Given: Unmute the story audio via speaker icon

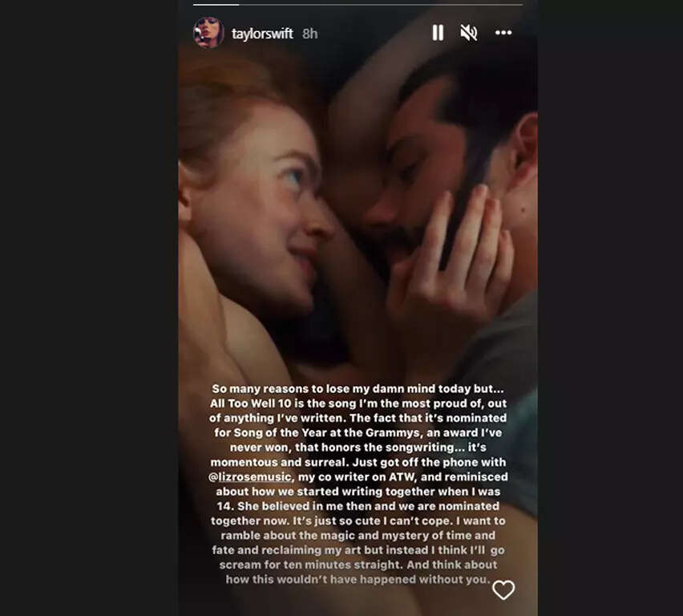Looking at the screenshot, I should [469, 33].
